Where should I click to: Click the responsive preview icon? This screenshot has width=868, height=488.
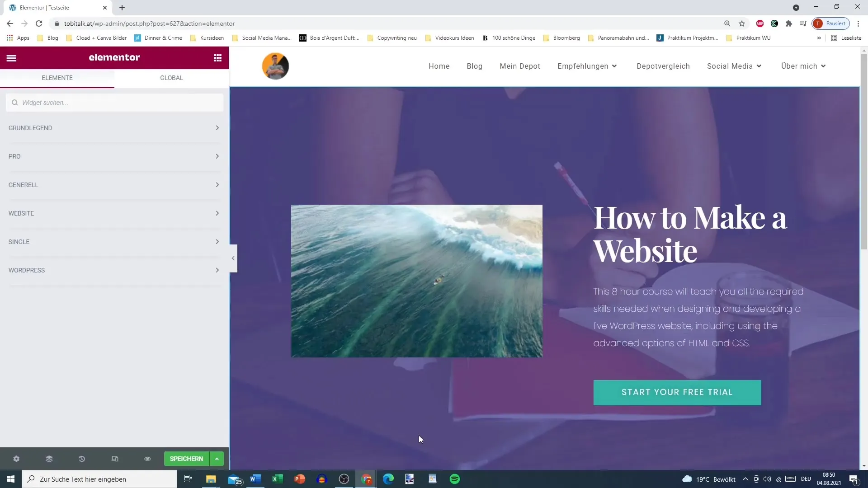[x=115, y=459]
